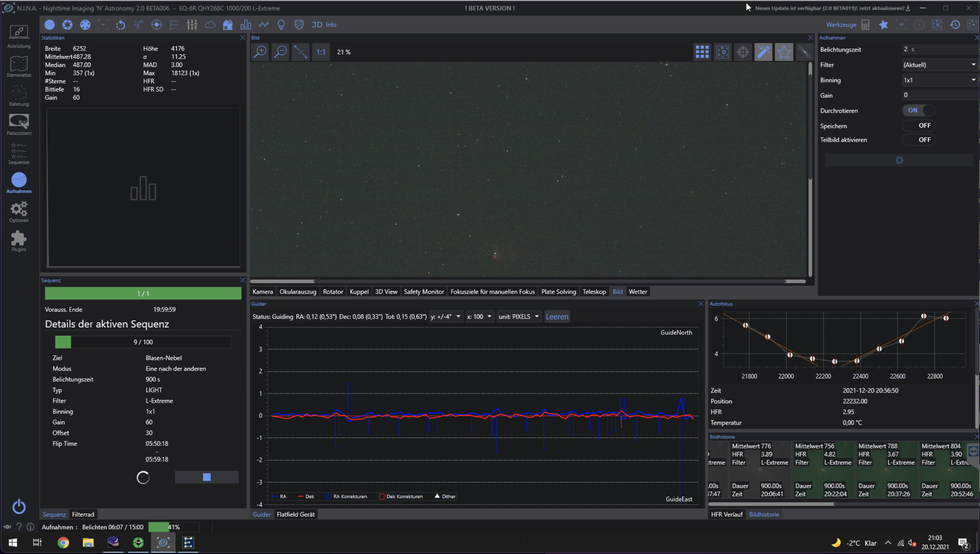Switch to the Filterrad tab
The width and height of the screenshot is (980, 554).
(x=83, y=514)
